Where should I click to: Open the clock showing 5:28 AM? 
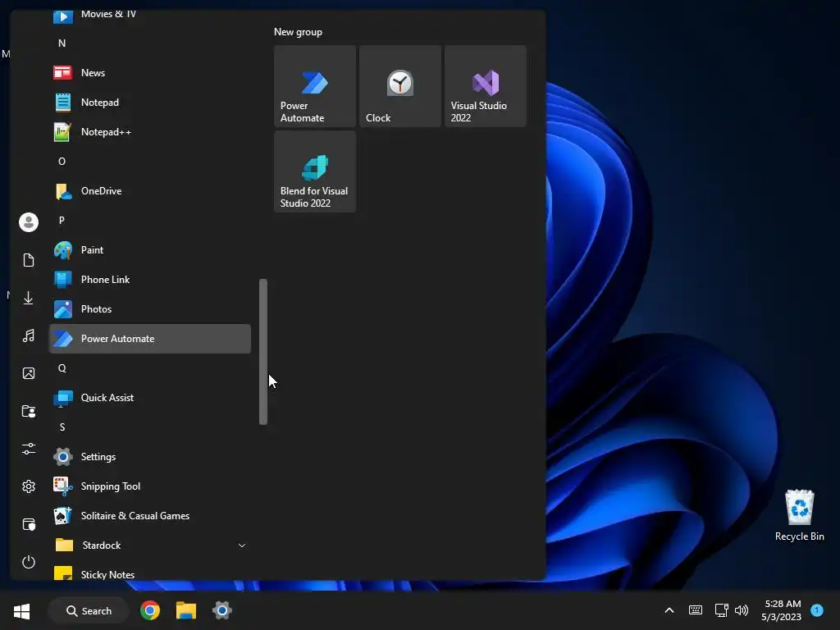782,610
